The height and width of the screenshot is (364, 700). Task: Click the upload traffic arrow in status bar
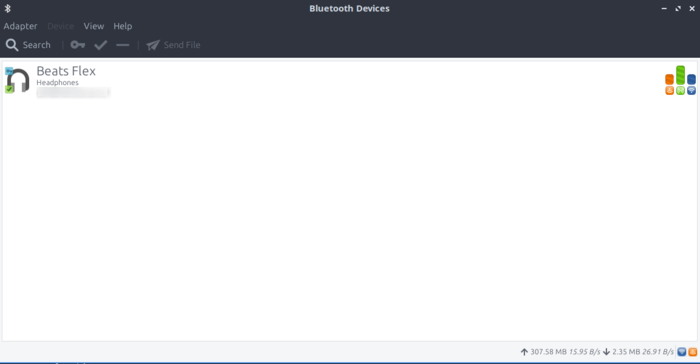(524, 352)
